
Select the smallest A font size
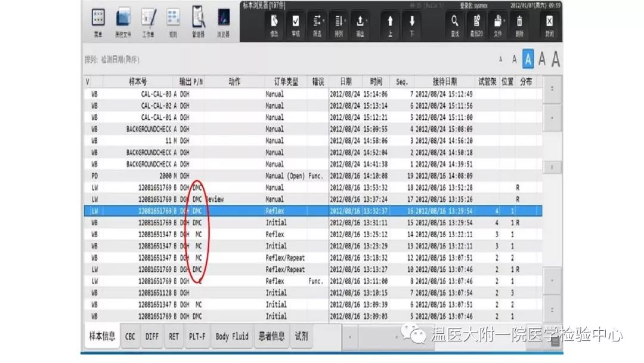[x=501, y=60]
